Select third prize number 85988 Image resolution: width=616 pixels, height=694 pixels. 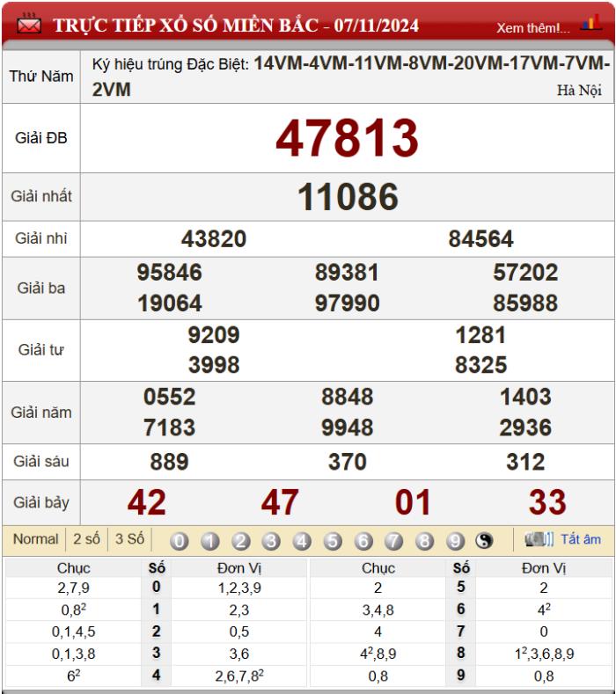tap(525, 303)
